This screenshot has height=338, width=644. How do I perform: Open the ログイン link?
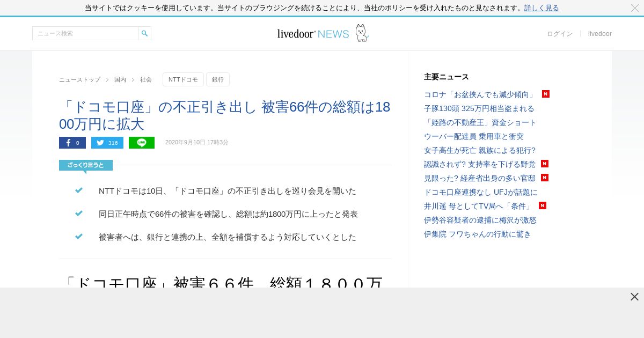point(560,34)
